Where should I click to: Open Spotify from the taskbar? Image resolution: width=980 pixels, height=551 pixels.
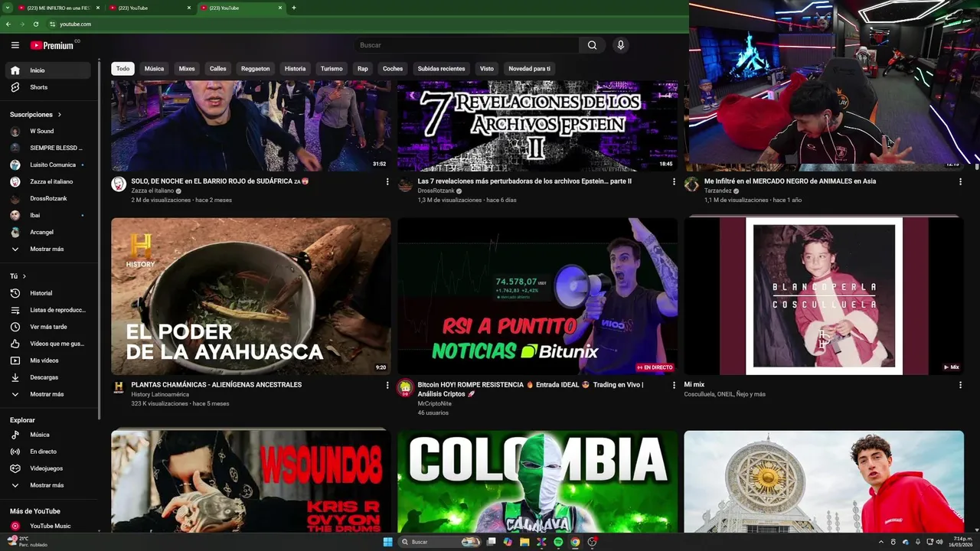pos(558,542)
